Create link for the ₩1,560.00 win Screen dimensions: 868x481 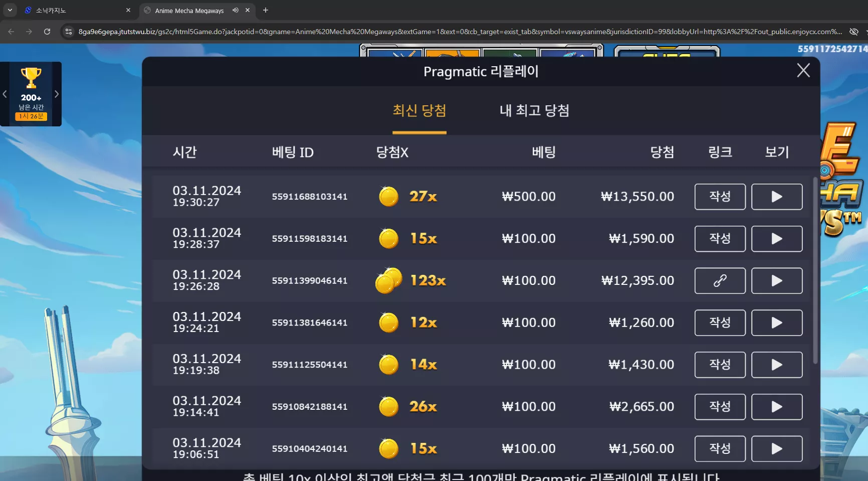tap(720, 449)
